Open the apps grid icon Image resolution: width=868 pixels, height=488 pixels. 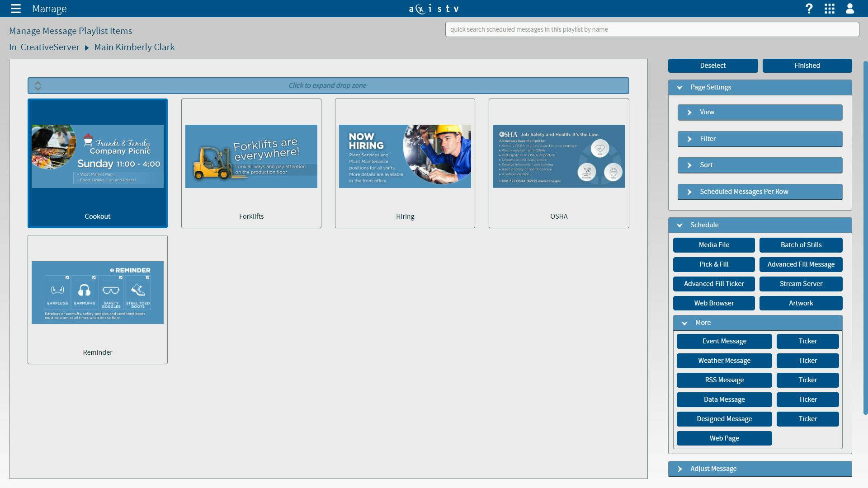click(830, 9)
